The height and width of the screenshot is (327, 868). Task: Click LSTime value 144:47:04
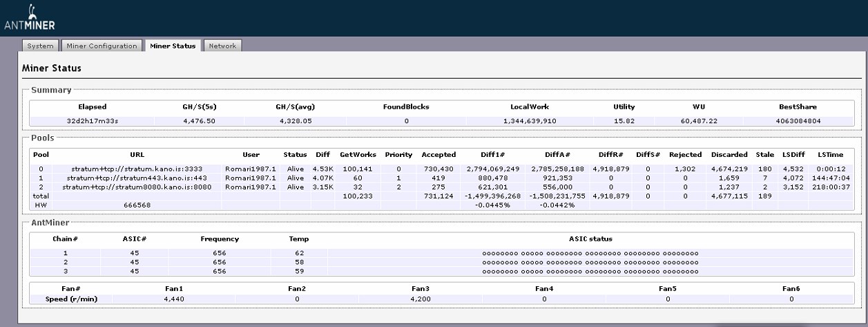coord(829,178)
